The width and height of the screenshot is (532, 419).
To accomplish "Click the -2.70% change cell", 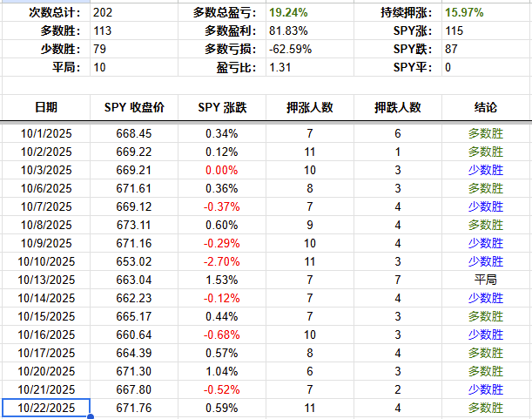I will [222, 260].
